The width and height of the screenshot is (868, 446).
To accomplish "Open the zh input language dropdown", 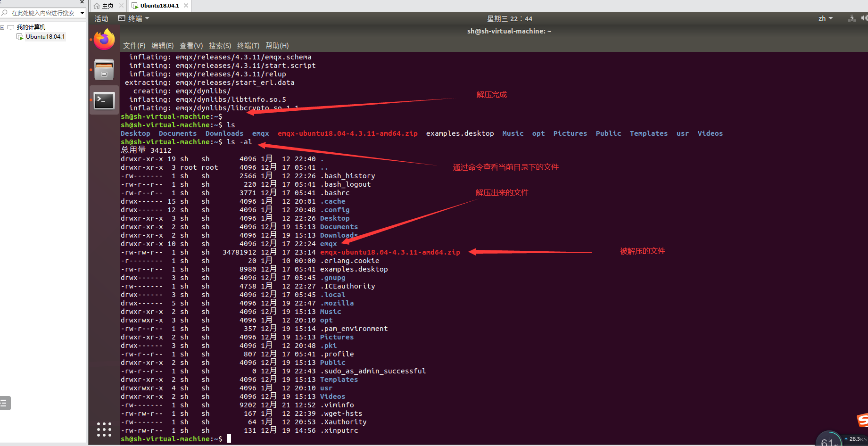I will 826,19.
